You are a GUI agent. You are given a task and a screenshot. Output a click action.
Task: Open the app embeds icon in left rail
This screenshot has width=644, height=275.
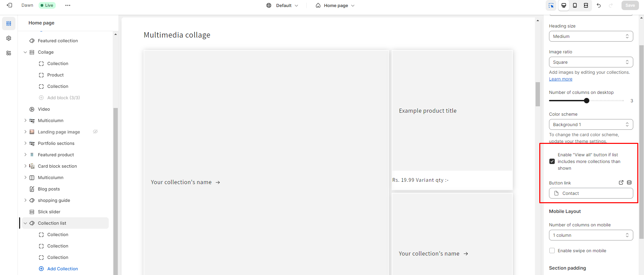pos(9,53)
